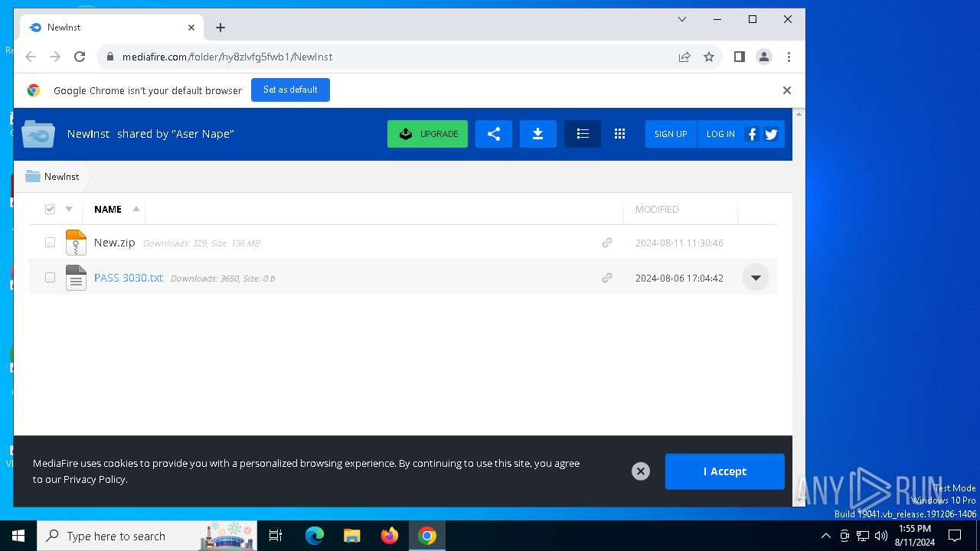This screenshot has width=980, height=551.
Task: Copy link icon for PASS 3030.txt
Action: point(607,278)
